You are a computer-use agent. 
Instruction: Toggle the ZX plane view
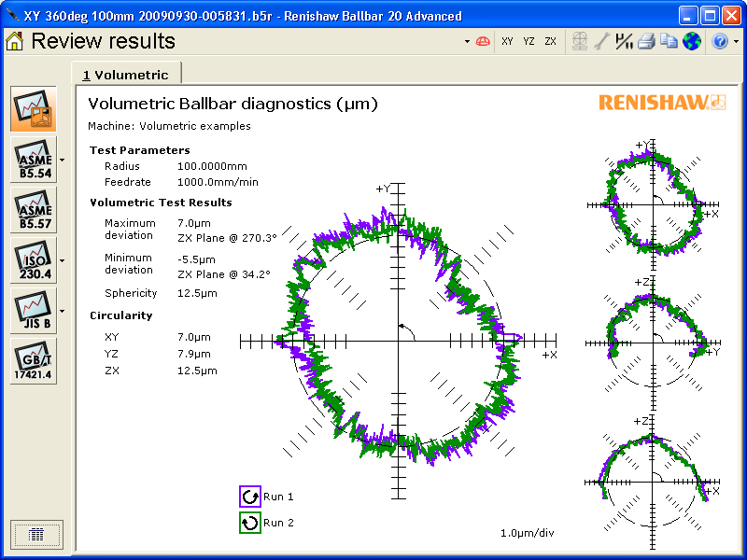(x=551, y=41)
